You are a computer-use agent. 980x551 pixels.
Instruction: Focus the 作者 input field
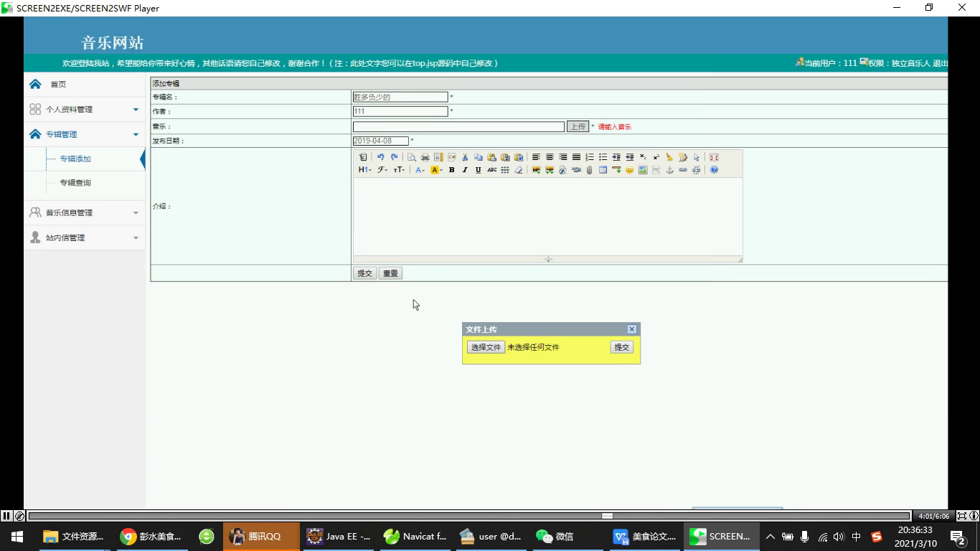pyautogui.click(x=400, y=111)
